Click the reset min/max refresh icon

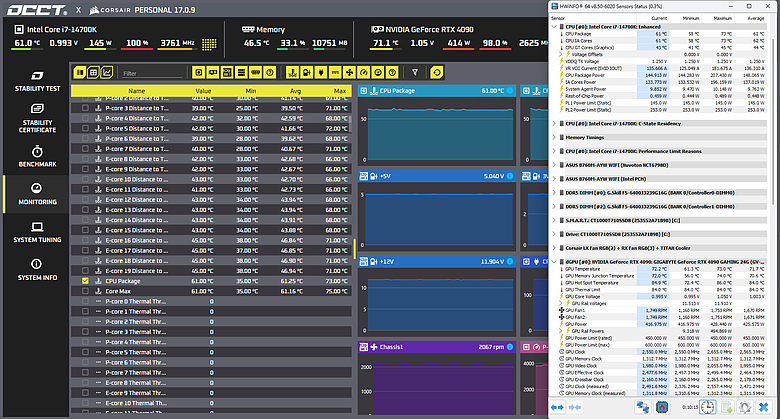437,73
